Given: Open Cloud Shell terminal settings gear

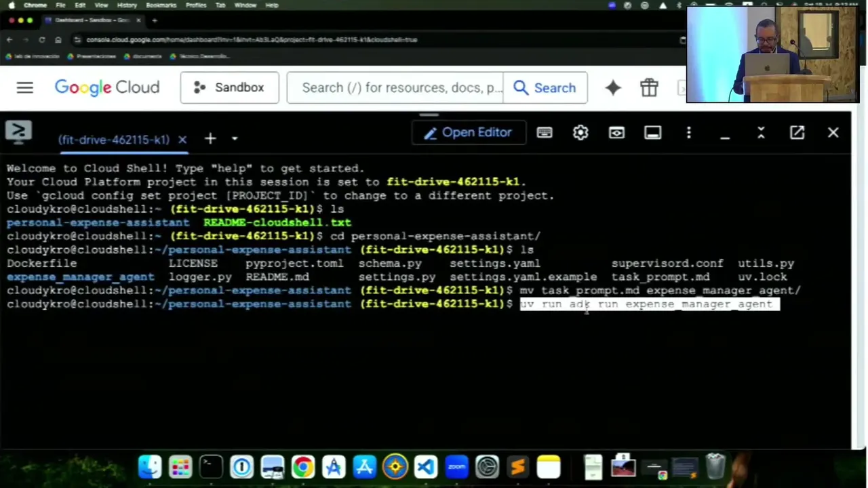Looking at the screenshot, I should pyautogui.click(x=580, y=133).
